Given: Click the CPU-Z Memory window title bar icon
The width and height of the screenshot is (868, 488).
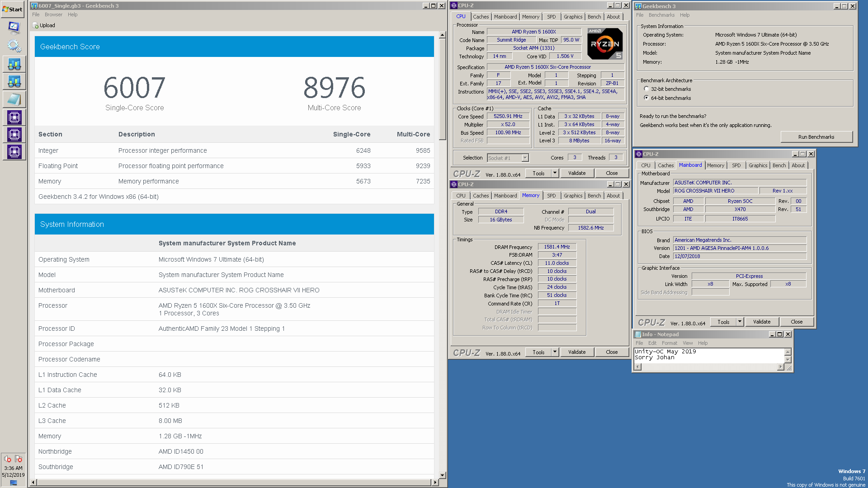Looking at the screenshot, I should click(454, 184).
